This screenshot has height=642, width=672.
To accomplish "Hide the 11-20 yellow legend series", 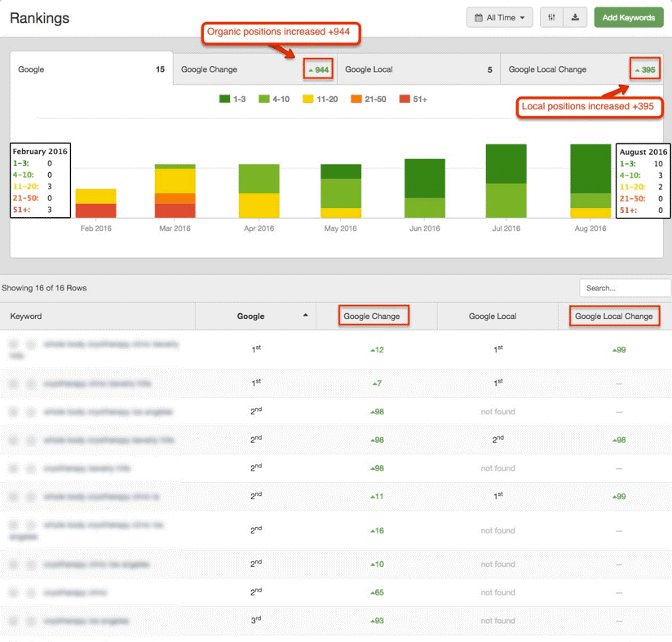I will (309, 99).
